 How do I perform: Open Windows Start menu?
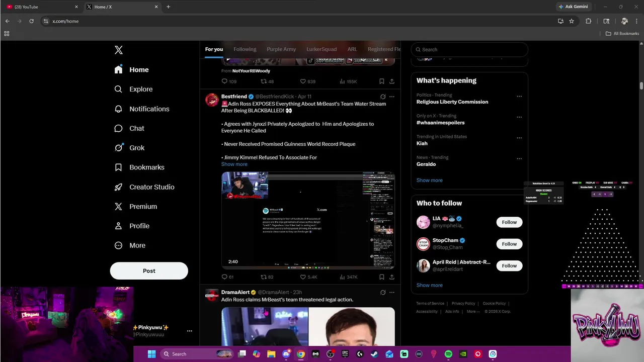click(151, 354)
